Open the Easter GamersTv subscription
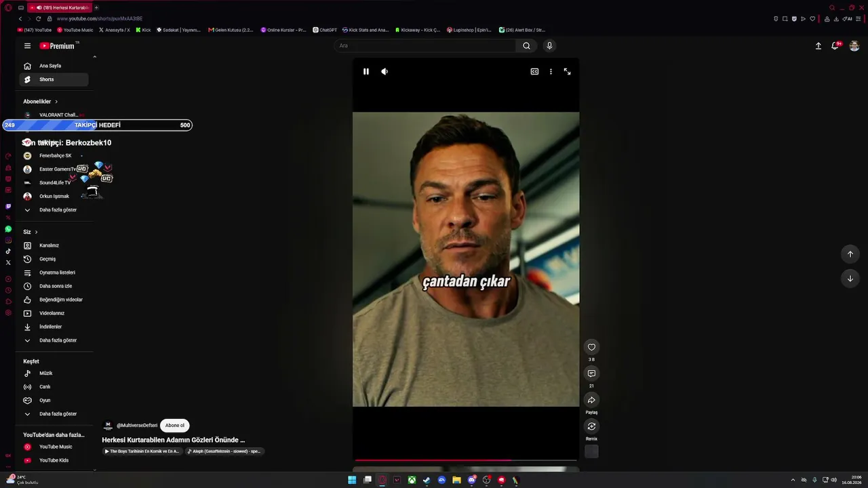Viewport: 868px width, 488px height. click(54, 169)
